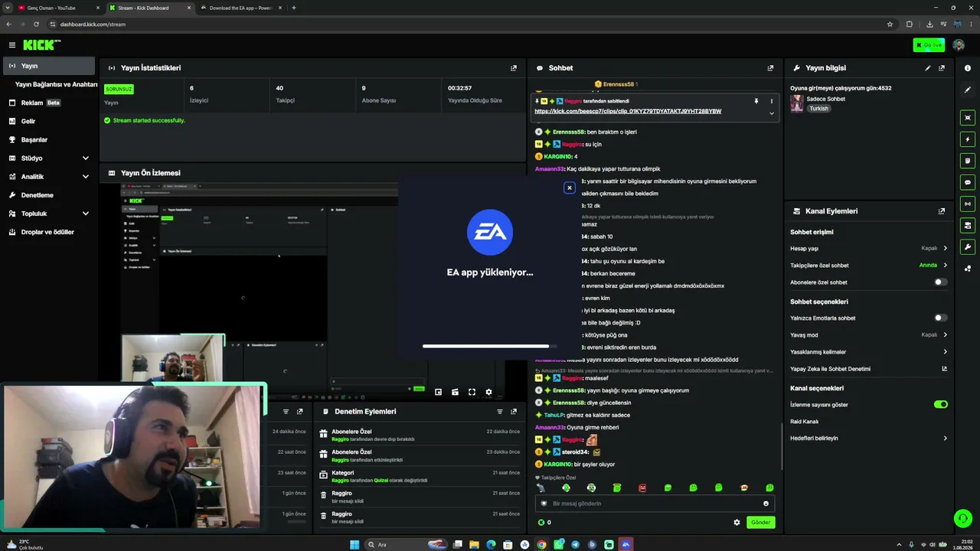This screenshot has height=551, width=980.
Task: Open preview settings gear in stream preview
Action: (x=488, y=392)
